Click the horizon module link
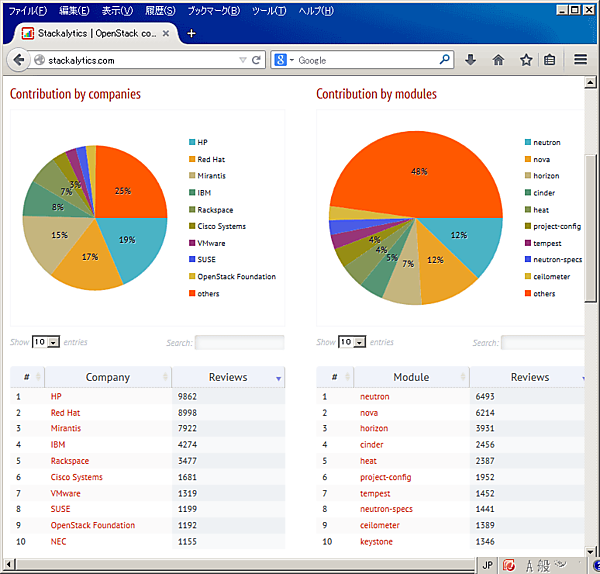Viewport: 600px width, 574px height. [x=374, y=428]
